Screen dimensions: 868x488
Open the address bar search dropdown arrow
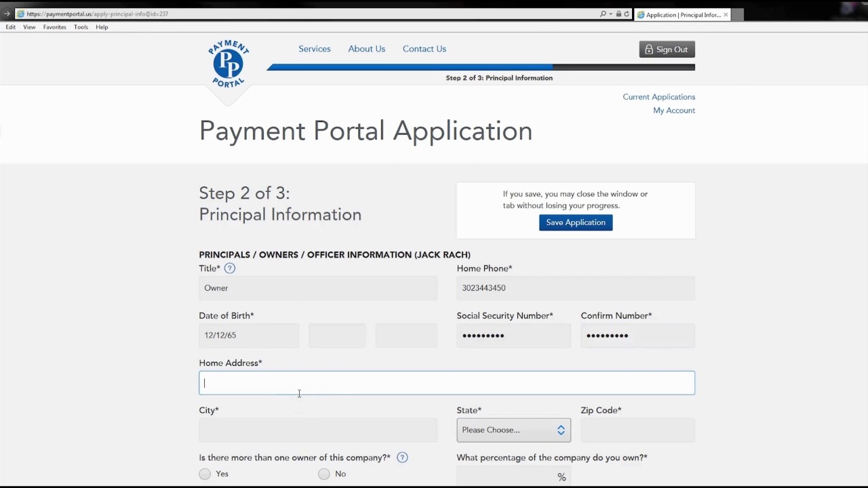[610, 14]
